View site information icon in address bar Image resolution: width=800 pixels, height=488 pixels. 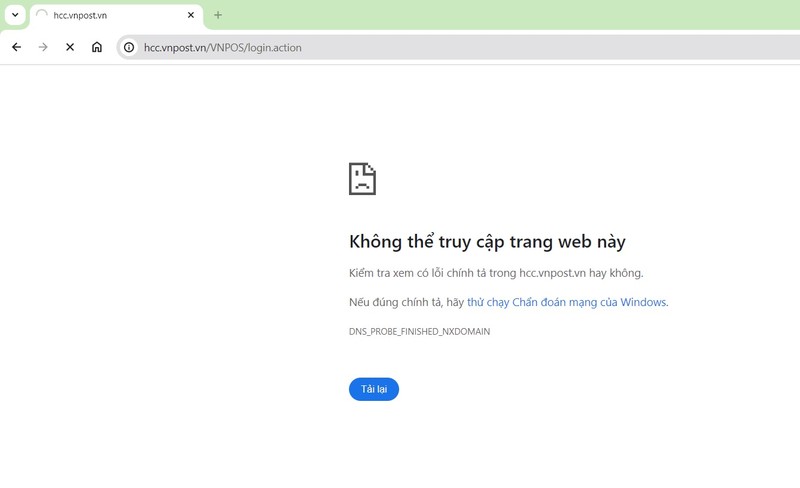pos(129,47)
